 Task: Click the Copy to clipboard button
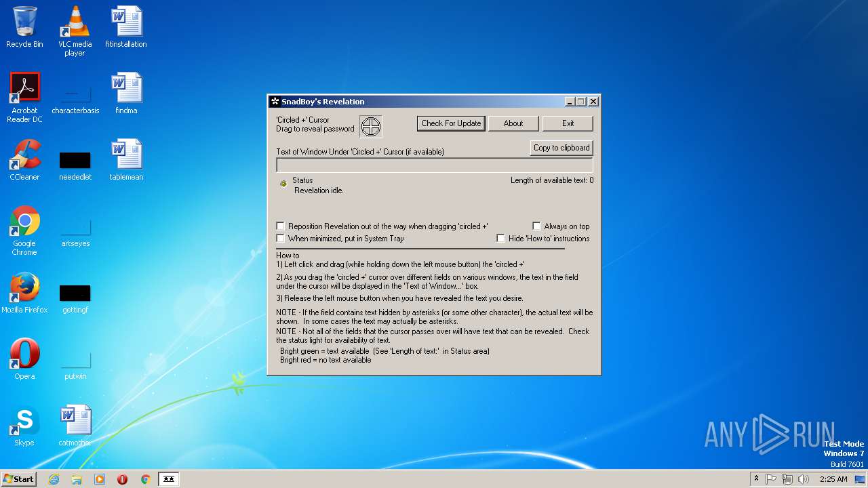coord(561,148)
